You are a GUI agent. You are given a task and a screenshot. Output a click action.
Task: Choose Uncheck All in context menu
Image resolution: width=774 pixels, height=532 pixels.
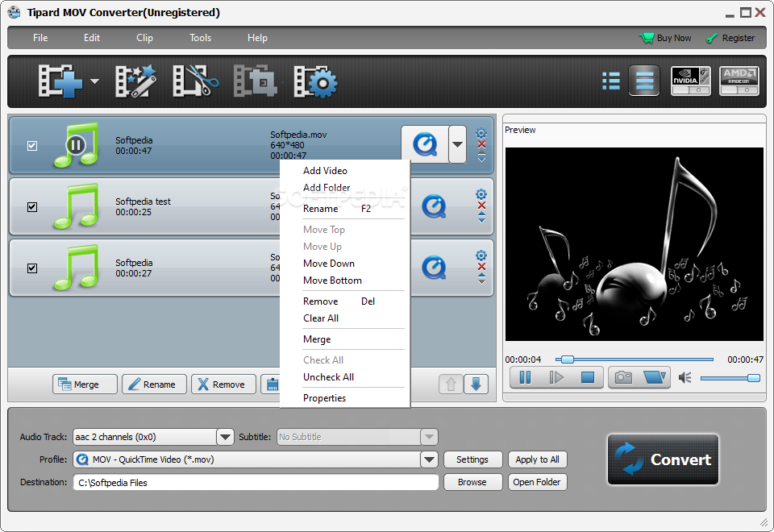345,377
